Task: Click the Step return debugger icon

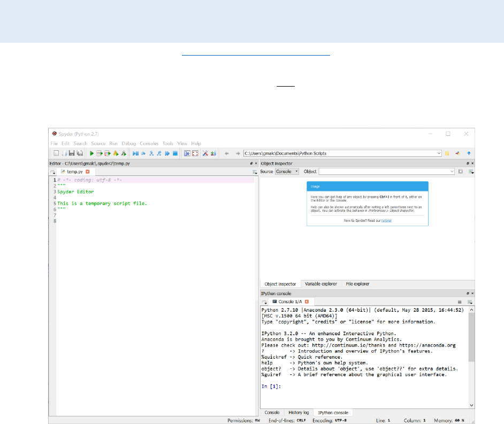Action: (159, 153)
